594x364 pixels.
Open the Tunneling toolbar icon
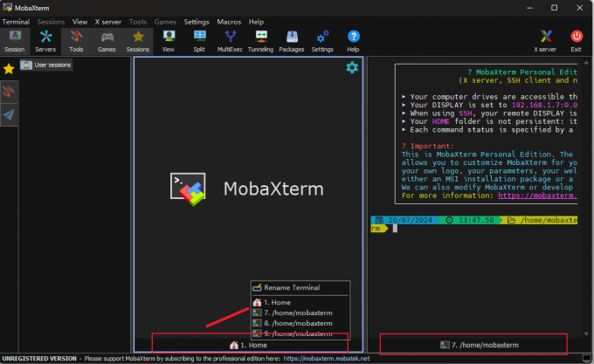260,41
